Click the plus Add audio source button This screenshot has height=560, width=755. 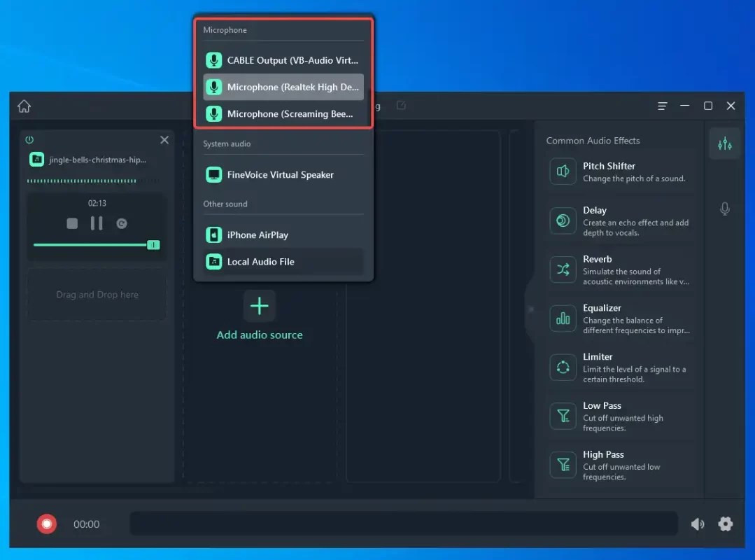pyautogui.click(x=260, y=306)
